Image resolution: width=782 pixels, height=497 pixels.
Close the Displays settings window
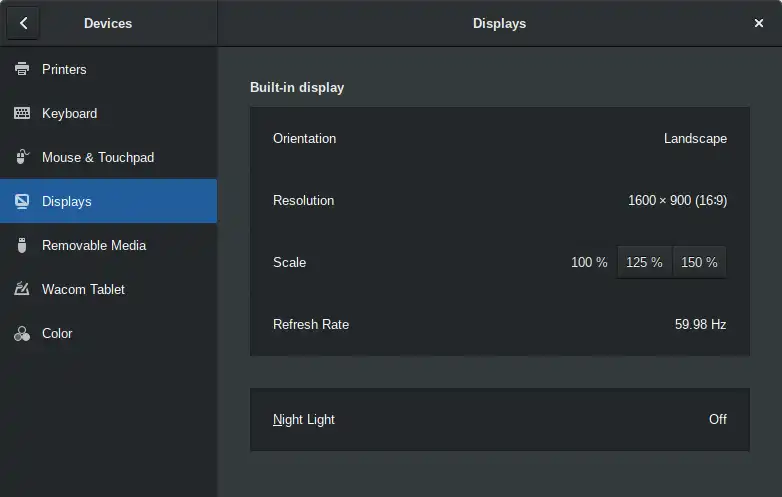point(759,23)
